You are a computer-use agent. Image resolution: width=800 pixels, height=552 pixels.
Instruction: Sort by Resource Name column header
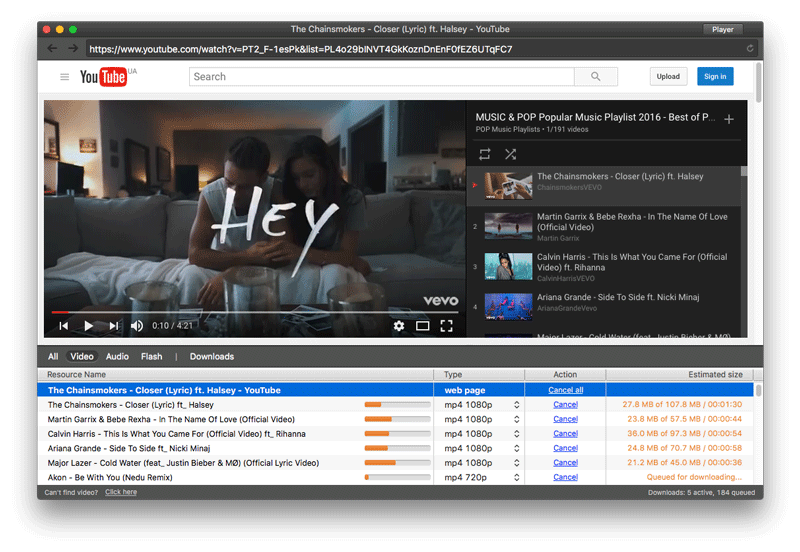(x=235, y=374)
